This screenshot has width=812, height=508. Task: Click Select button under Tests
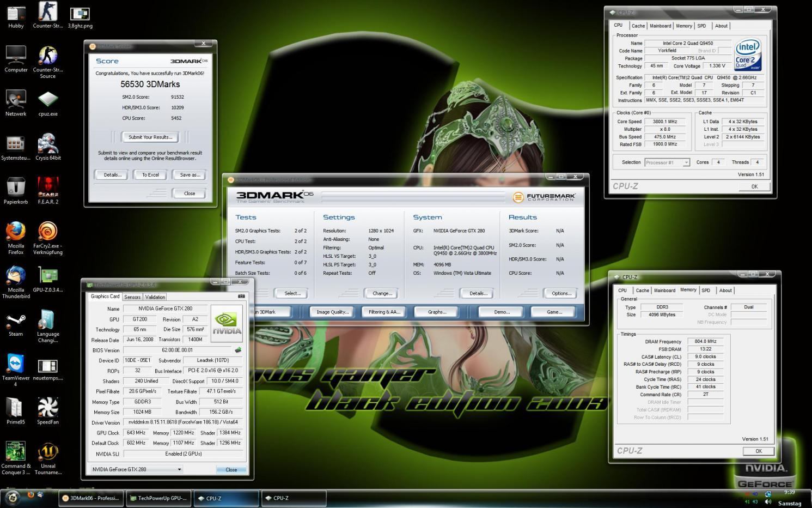pyautogui.click(x=292, y=293)
